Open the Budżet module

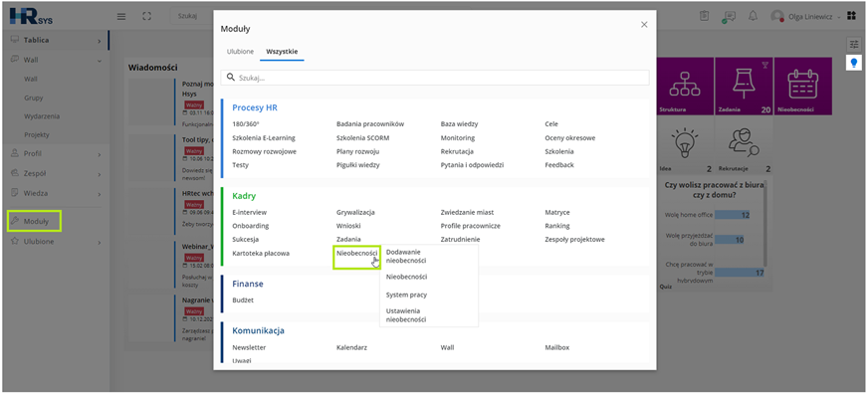[x=243, y=300]
